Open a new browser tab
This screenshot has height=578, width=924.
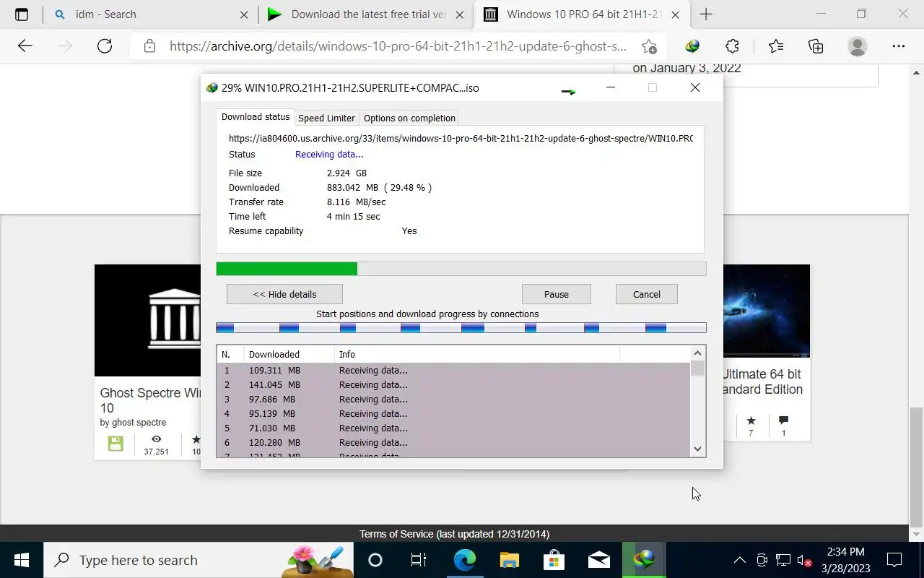click(706, 14)
